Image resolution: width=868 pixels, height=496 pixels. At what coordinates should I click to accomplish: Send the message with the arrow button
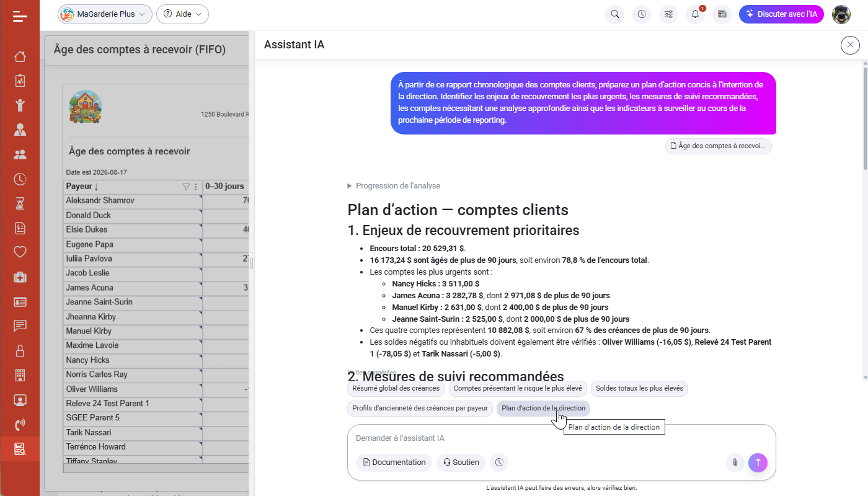coord(758,463)
